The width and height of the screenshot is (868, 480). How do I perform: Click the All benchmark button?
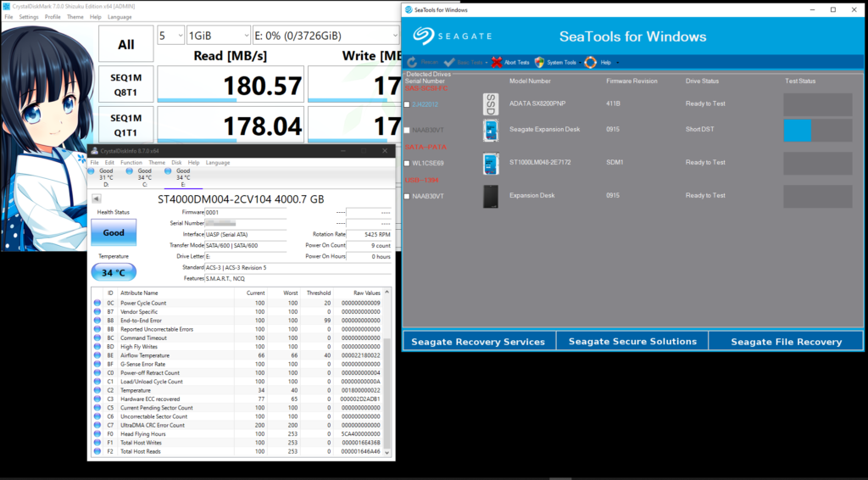pos(126,44)
